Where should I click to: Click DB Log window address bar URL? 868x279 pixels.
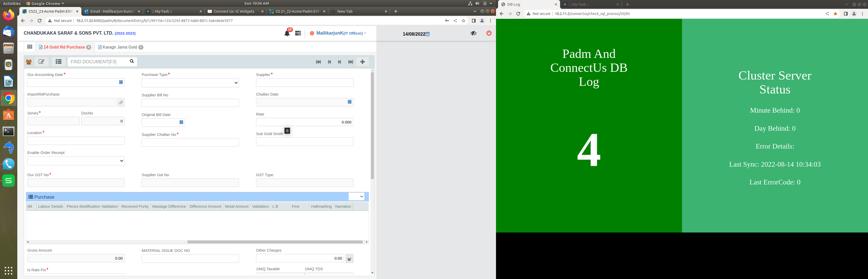[x=592, y=14]
